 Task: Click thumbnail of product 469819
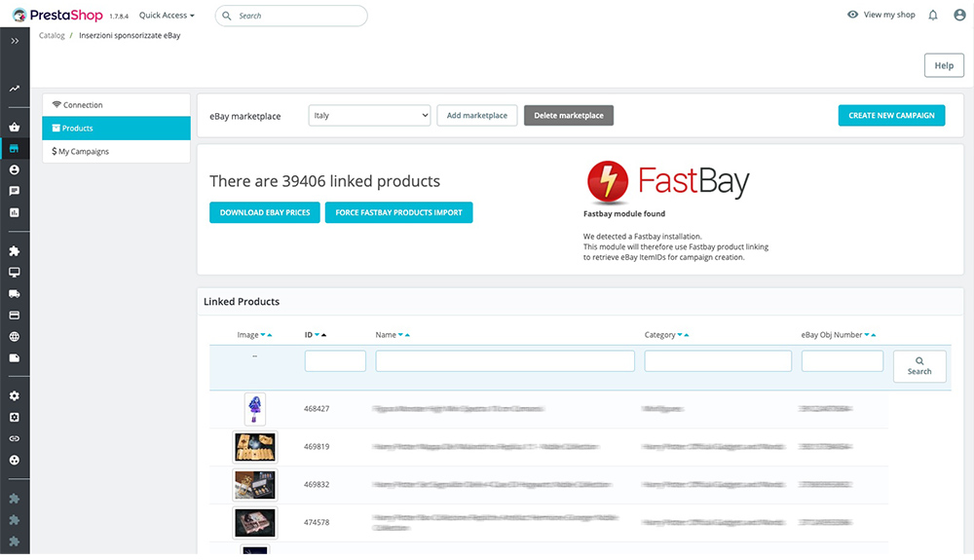pos(254,447)
